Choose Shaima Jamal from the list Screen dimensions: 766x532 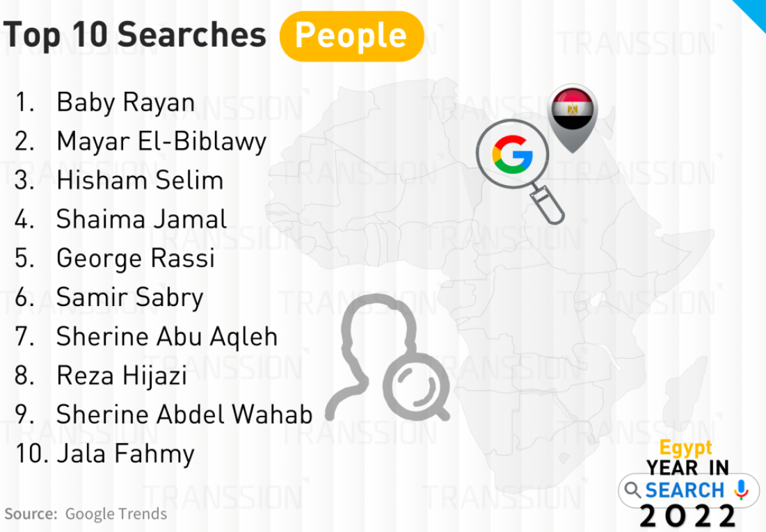[x=141, y=220]
